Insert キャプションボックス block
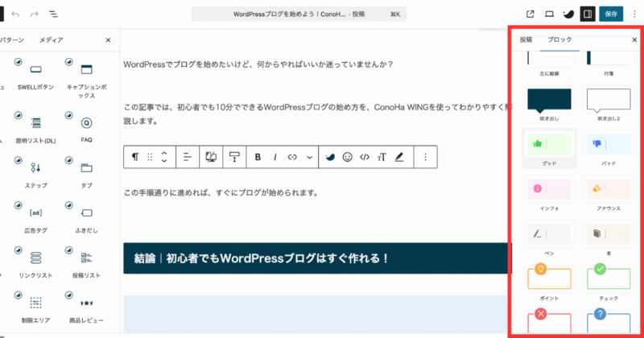Image resolution: width=644 pixels, height=338 pixels. point(87,78)
